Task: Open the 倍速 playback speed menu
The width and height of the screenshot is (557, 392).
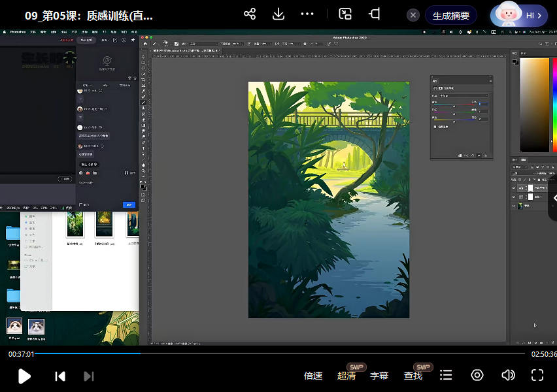Action: coord(313,376)
